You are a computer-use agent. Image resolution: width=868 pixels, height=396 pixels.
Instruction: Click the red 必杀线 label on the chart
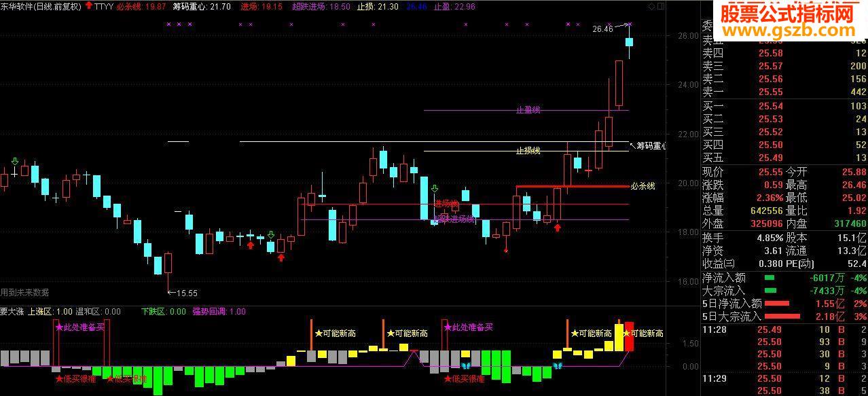coord(643,186)
